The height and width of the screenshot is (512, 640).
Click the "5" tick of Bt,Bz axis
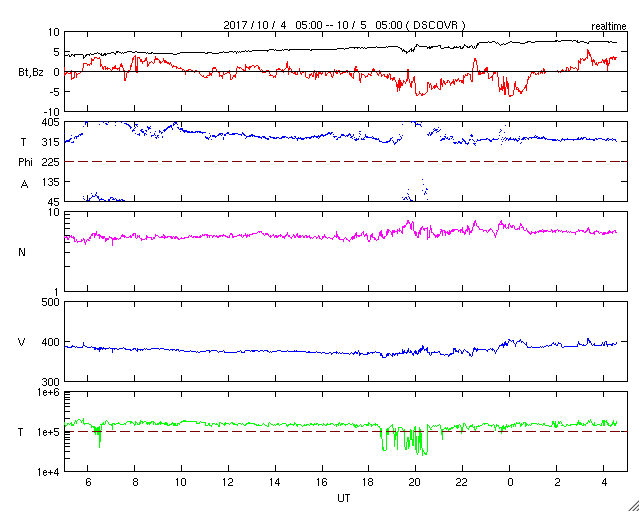57,52
